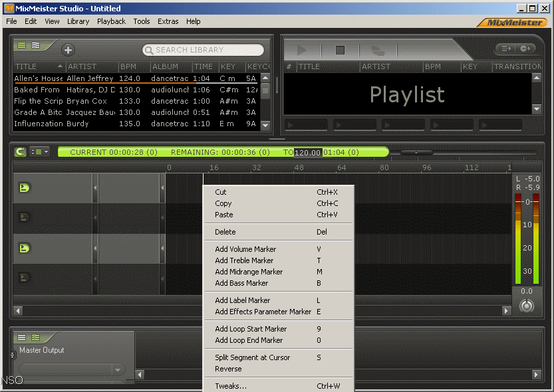This screenshot has width=554, height=392.
Task: Sort library by TITLE column
Action: coord(39,66)
